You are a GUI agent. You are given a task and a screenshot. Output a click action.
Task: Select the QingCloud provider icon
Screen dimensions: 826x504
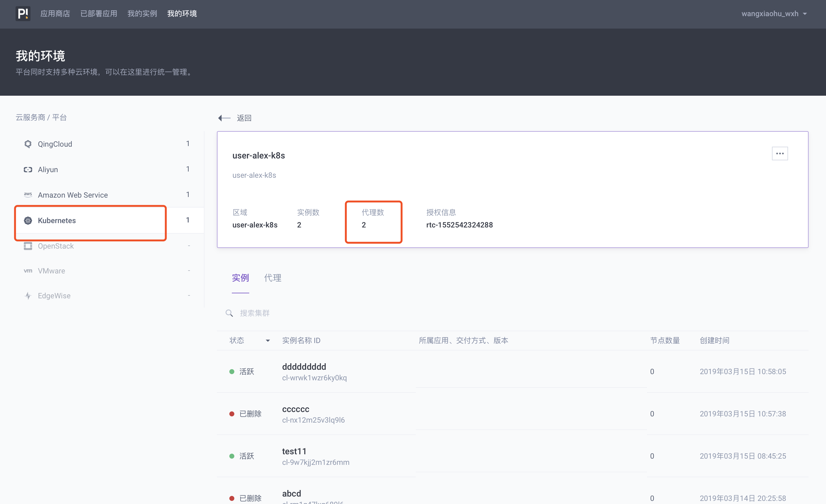click(x=28, y=144)
